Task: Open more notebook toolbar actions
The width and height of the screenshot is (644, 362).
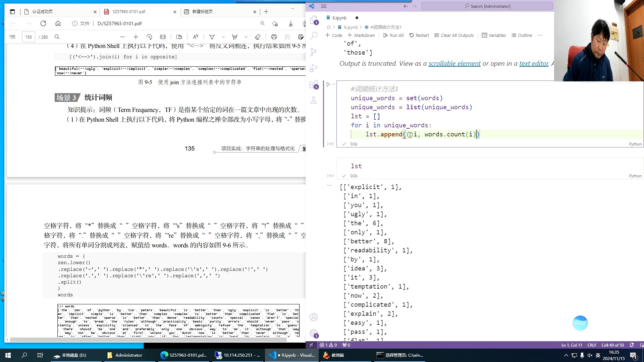Action: point(540,35)
